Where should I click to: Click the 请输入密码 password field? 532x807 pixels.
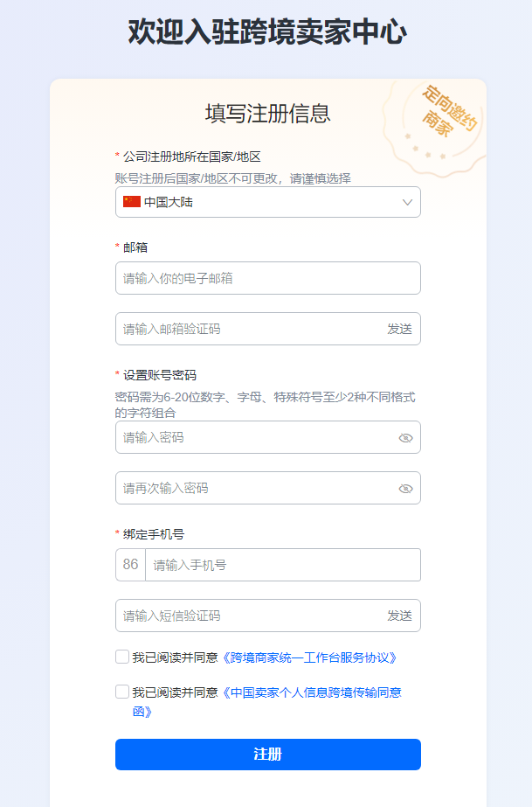(253, 437)
